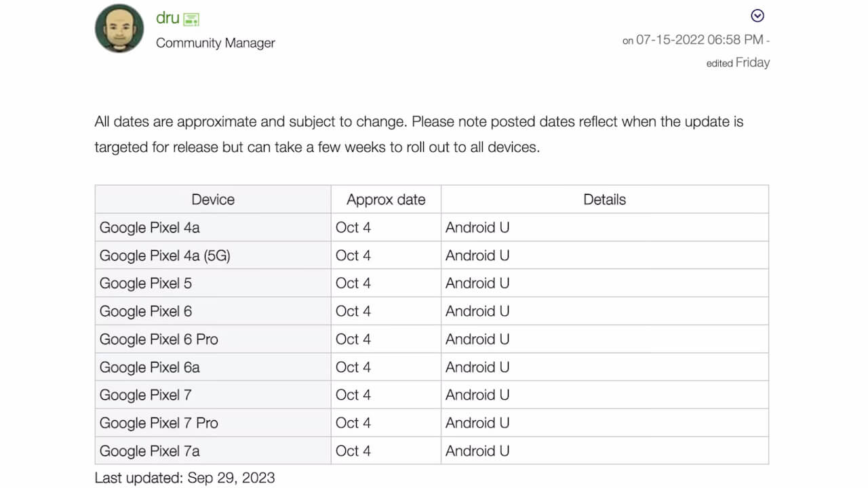This screenshot has width=868, height=488.
Task: Click the Community Manager role label
Action: click(x=216, y=43)
